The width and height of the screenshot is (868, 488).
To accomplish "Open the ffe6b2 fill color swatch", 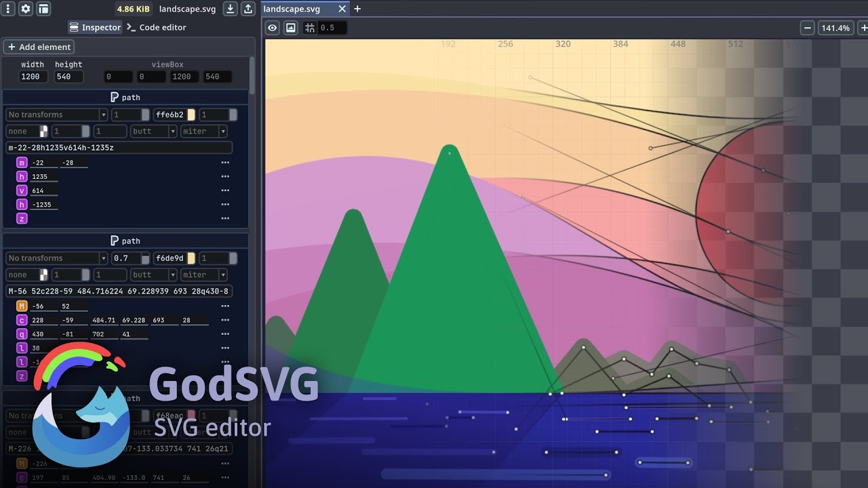I will pyautogui.click(x=191, y=115).
